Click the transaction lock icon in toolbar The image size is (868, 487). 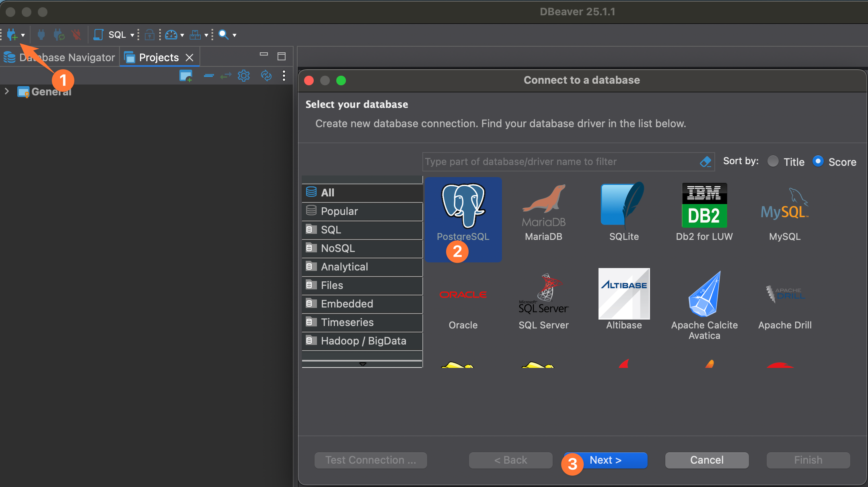pos(149,35)
